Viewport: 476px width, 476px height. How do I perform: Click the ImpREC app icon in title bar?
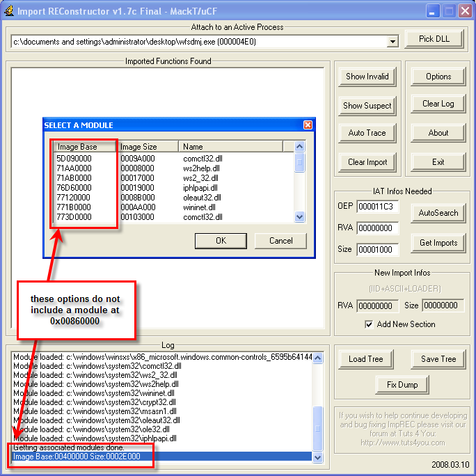pyautogui.click(x=9, y=10)
